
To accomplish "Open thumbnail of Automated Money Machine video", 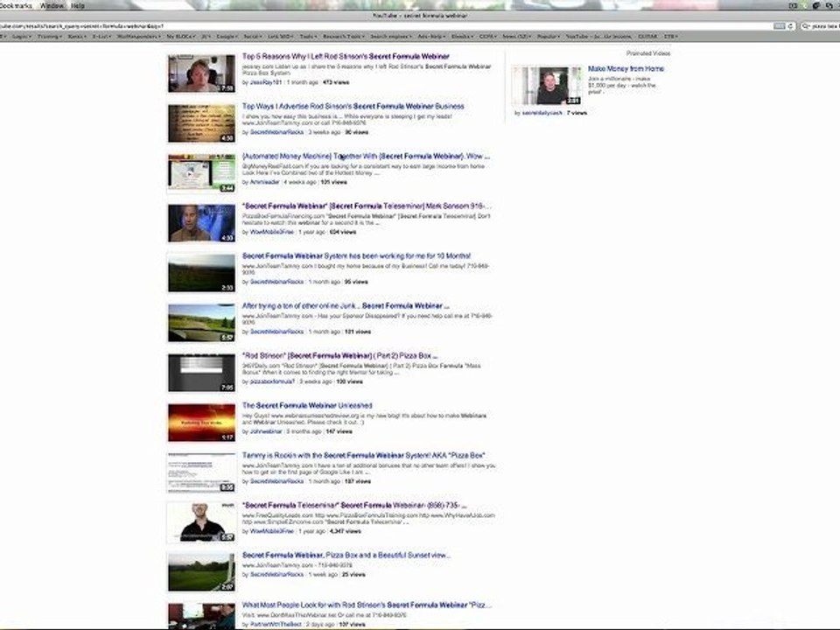I will [201, 173].
